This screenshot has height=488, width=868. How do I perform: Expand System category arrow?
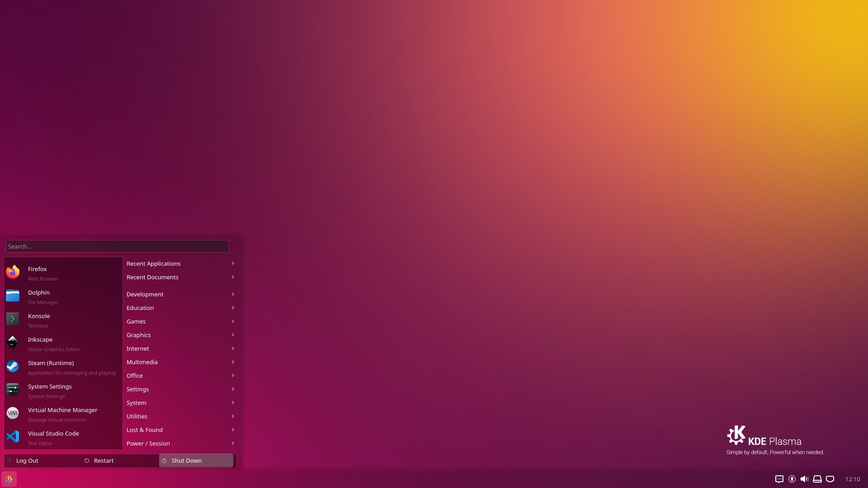click(x=233, y=403)
